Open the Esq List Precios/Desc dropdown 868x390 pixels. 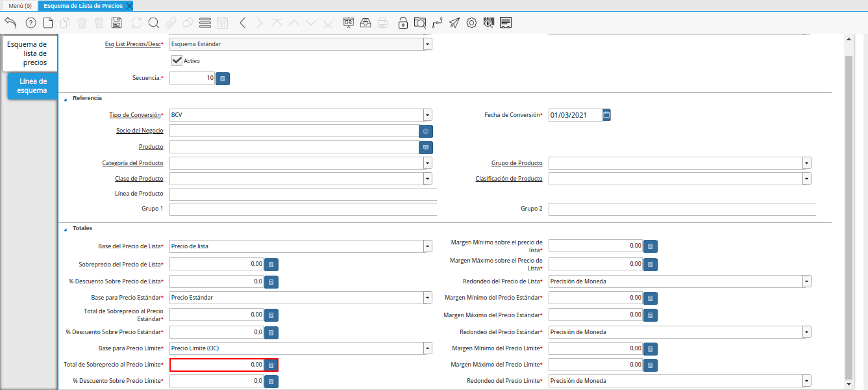pos(428,45)
